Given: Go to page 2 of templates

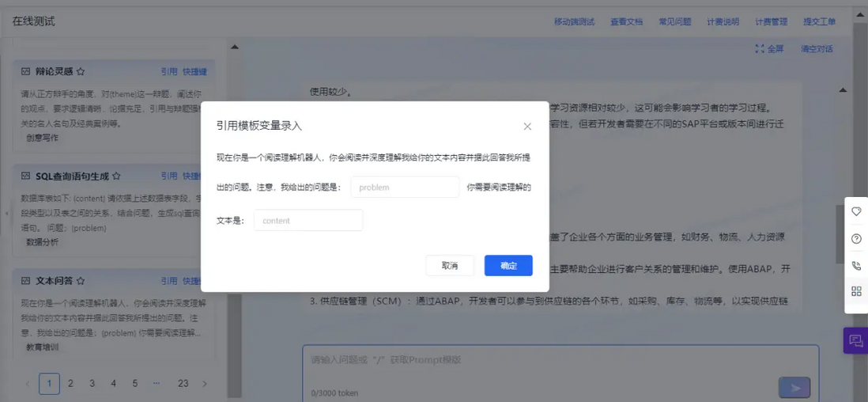Looking at the screenshot, I should pos(70,384).
